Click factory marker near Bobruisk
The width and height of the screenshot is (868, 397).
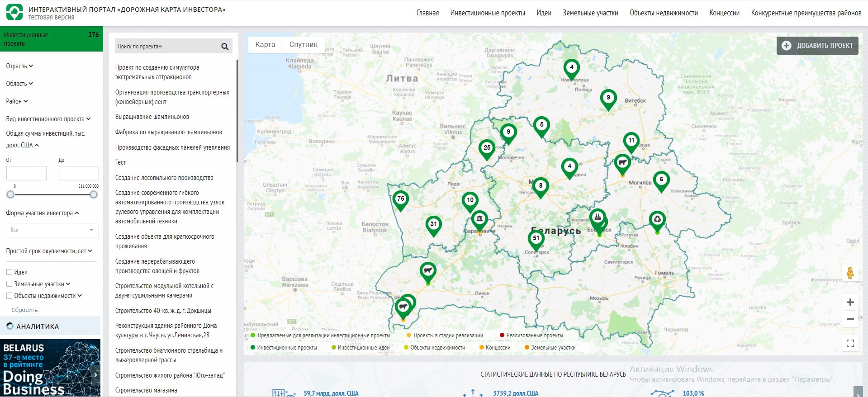click(x=598, y=219)
